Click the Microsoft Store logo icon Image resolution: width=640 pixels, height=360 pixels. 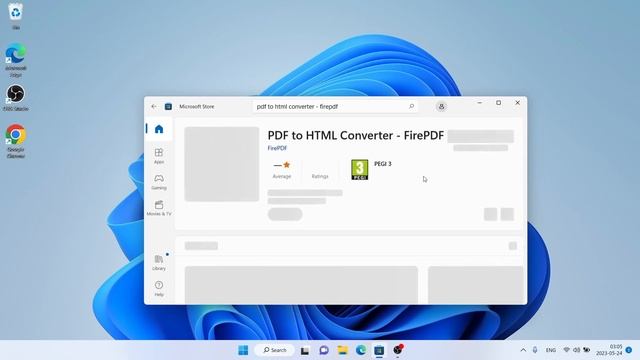click(168, 107)
